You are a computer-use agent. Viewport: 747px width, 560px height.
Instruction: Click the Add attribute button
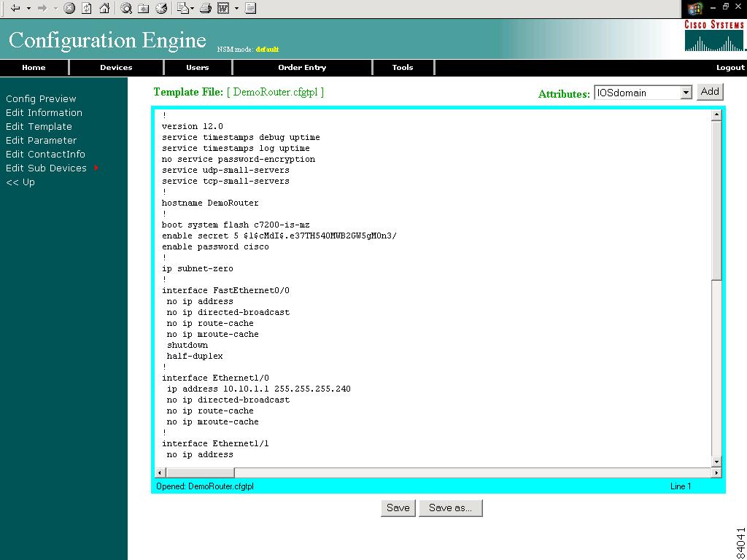click(710, 92)
